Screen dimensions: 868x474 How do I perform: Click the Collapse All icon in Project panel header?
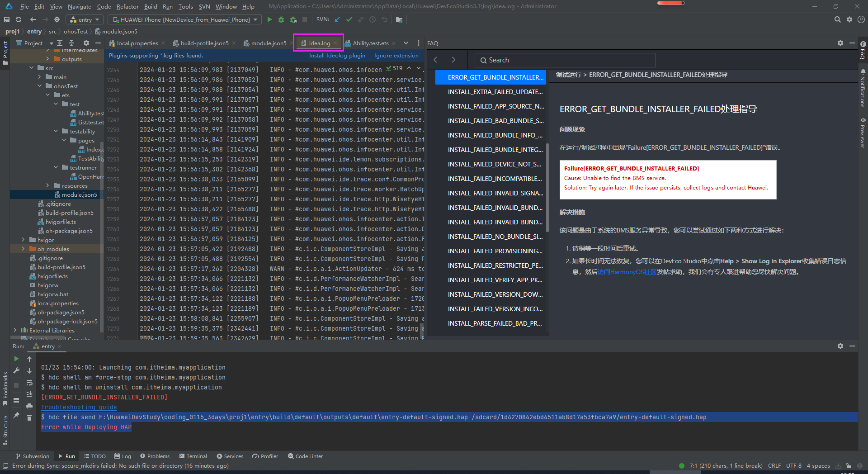[71, 43]
